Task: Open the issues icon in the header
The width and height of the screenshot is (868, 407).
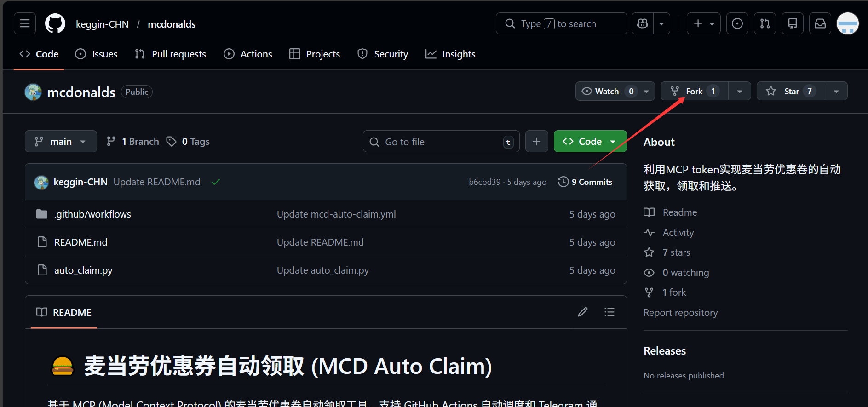Action: coord(737,23)
